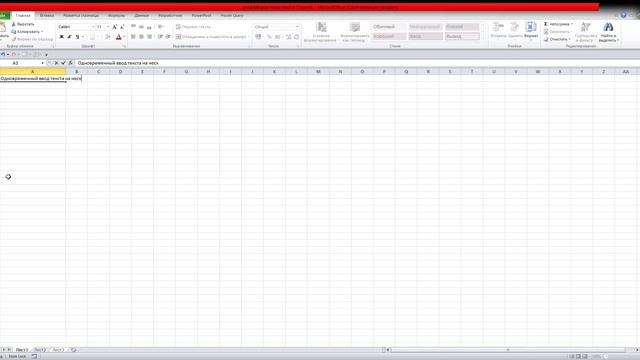Toggle italic formatting

tap(69, 37)
